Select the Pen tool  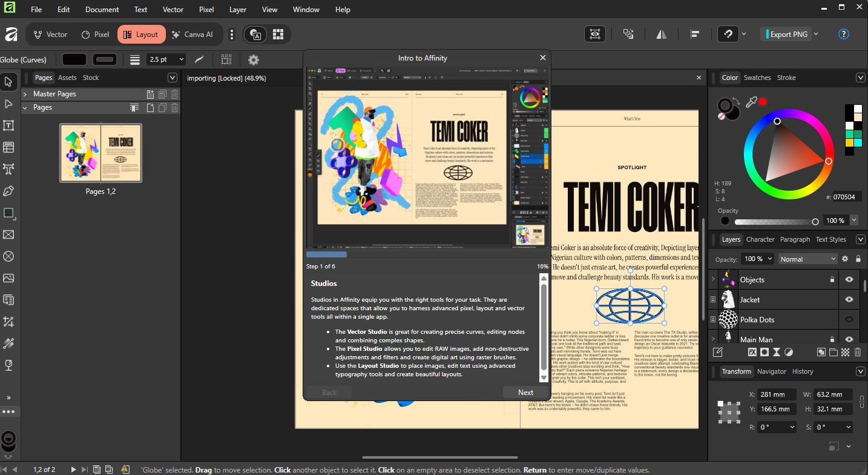pyautogui.click(x=8, y=191)
